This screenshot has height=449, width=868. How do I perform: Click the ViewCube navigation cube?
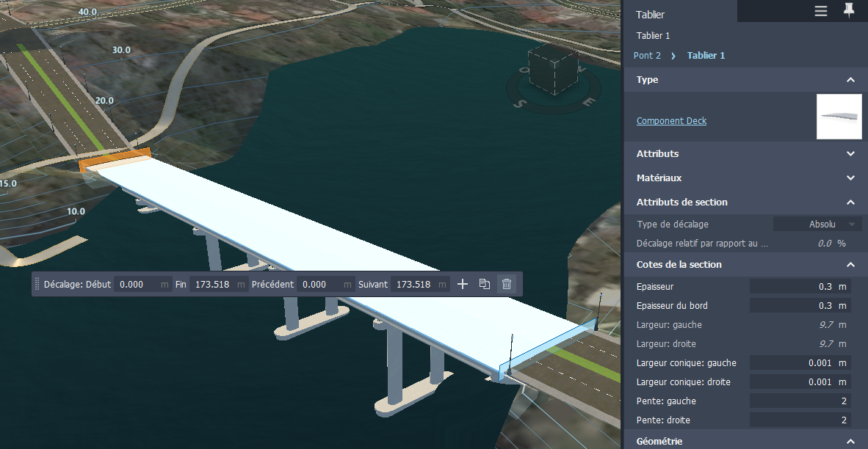[x=553, y=70]
